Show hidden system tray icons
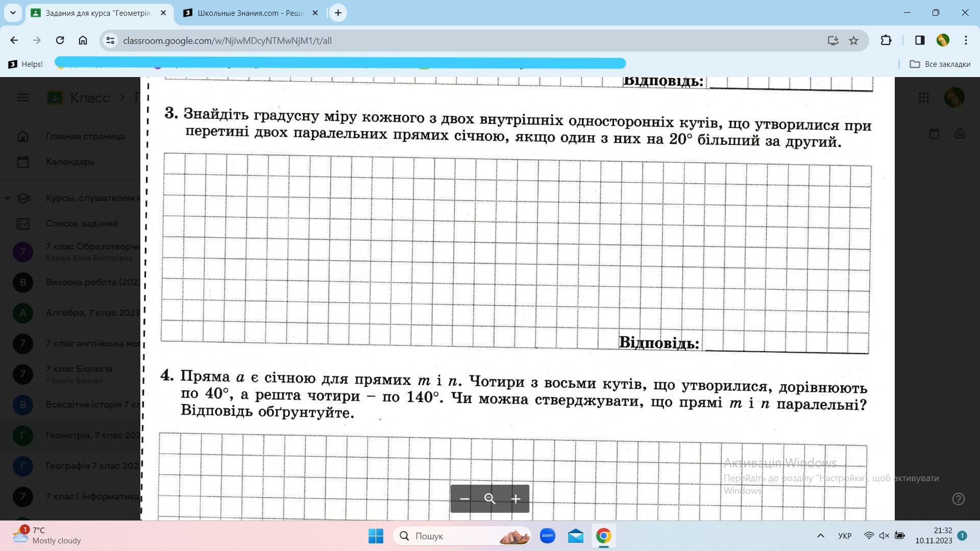This screenshot has width=980, height=551. pos(820,536)
